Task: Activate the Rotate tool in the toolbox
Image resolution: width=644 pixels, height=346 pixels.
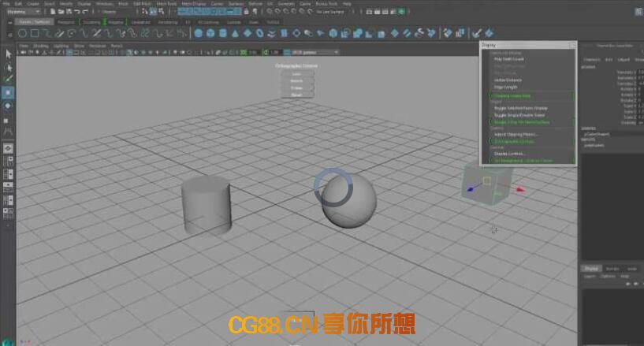Action: 8,106
